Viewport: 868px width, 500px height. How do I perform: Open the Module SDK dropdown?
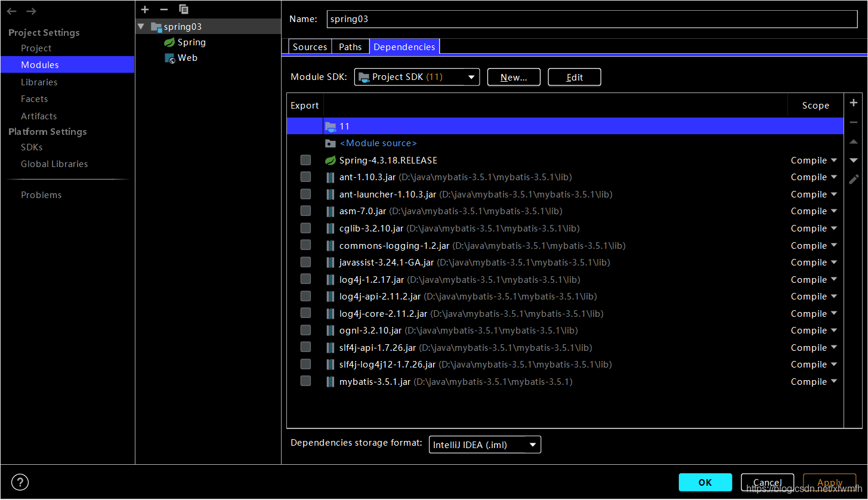tap(417, 77)
